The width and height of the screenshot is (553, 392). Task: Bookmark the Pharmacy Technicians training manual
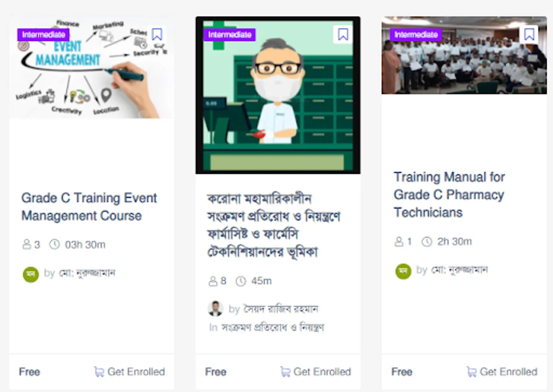[x=529, y=34]
